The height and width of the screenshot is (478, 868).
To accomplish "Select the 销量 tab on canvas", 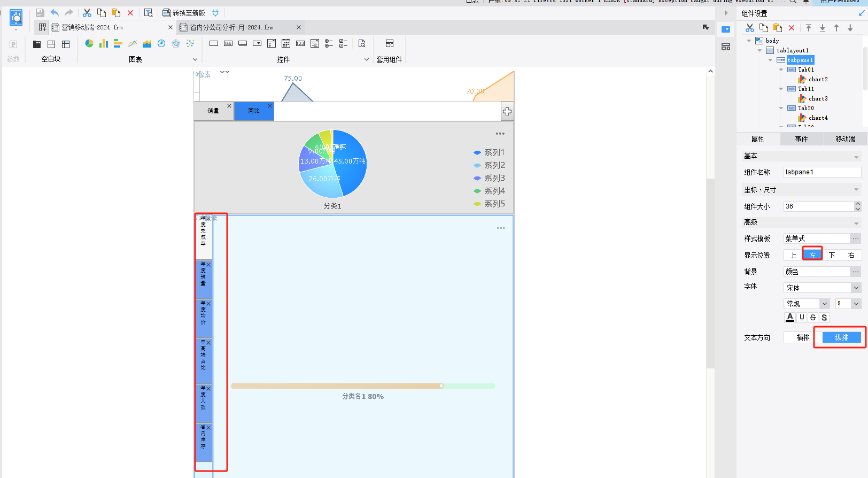I will pos(214,111).
